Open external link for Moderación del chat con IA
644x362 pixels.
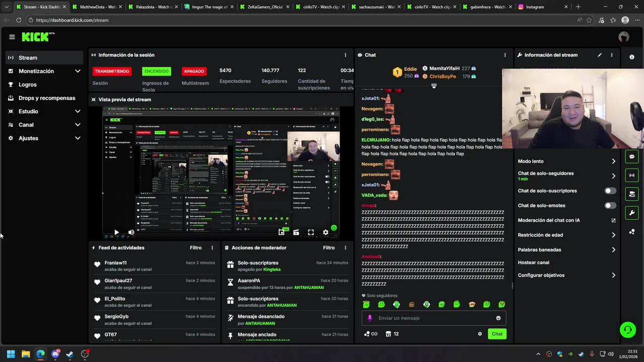613,220
